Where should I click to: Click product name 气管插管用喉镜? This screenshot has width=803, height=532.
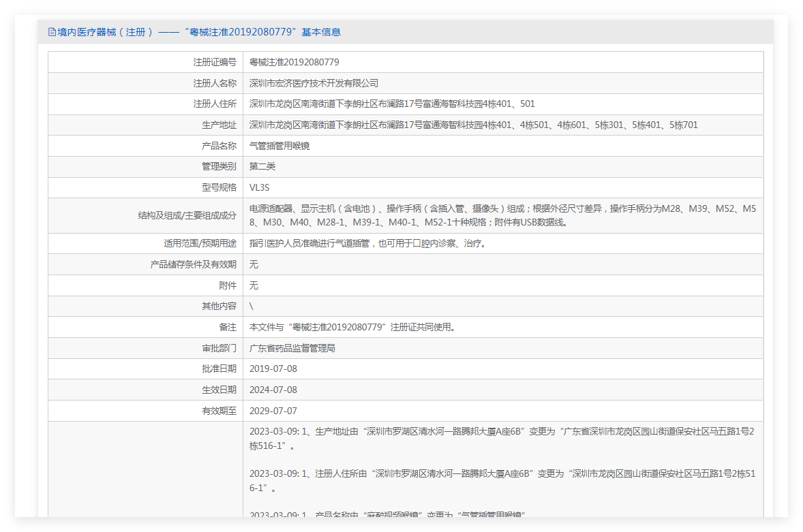click(x=279, y=146)
